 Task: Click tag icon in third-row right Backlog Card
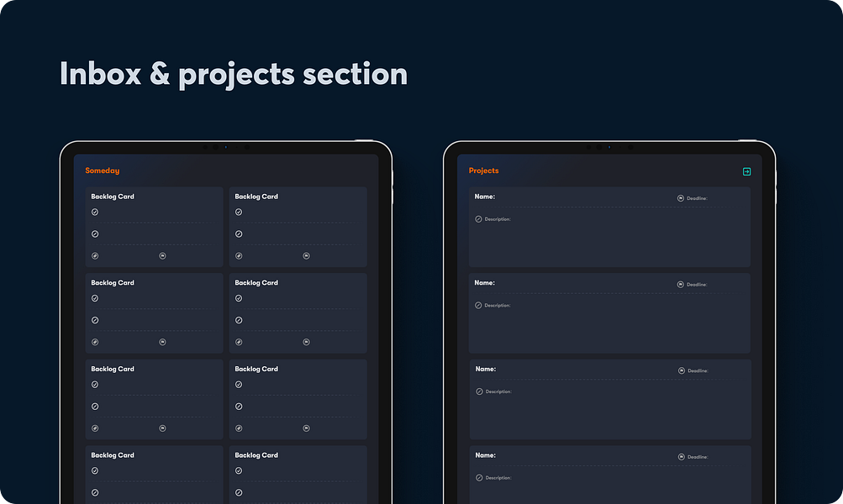tap(239, 428)
